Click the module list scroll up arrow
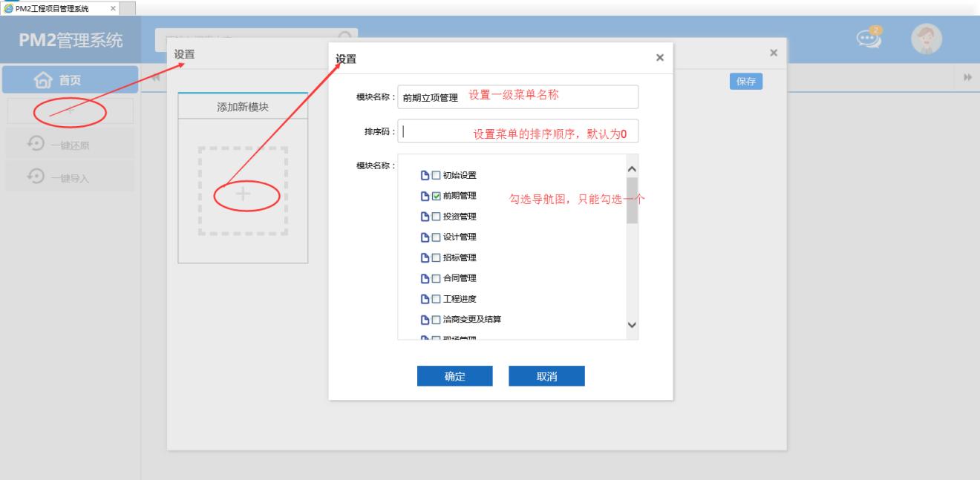980x480 pixels. pos(632,168)
